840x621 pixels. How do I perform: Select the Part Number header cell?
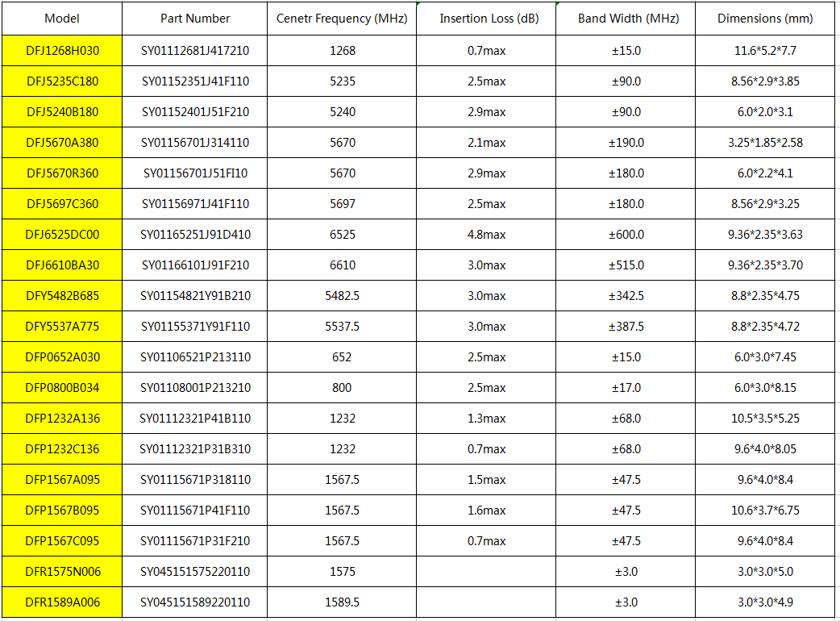click(x=195, y=19)
